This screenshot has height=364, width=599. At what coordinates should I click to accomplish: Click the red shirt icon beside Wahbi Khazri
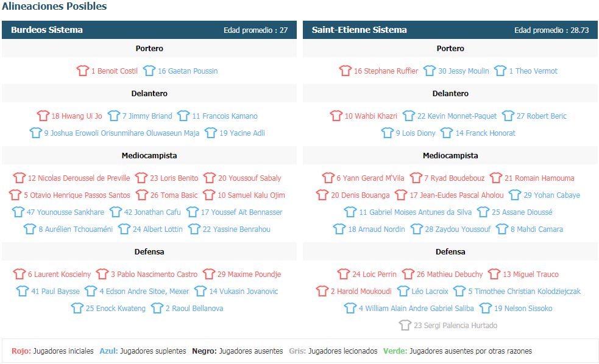336,116
